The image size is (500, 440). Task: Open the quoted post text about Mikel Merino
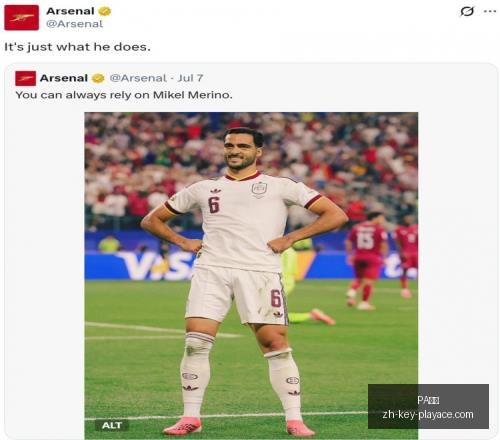click(124, 95)
